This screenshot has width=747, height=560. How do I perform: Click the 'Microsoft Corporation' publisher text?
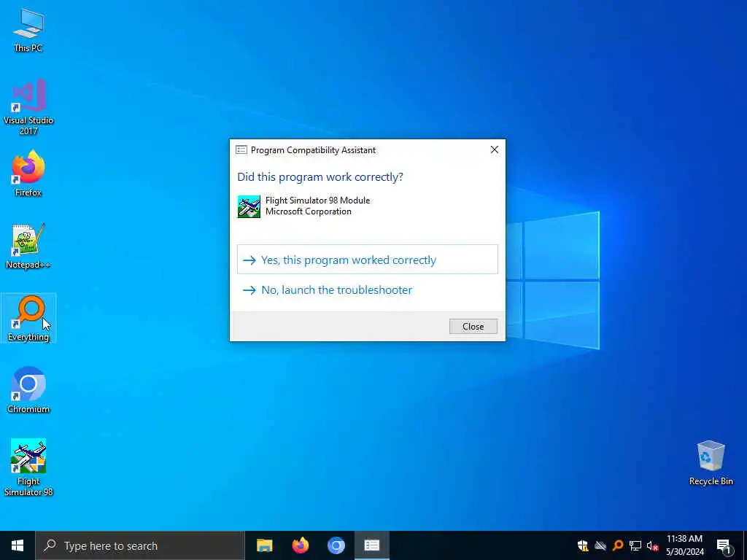pos(309,211)
